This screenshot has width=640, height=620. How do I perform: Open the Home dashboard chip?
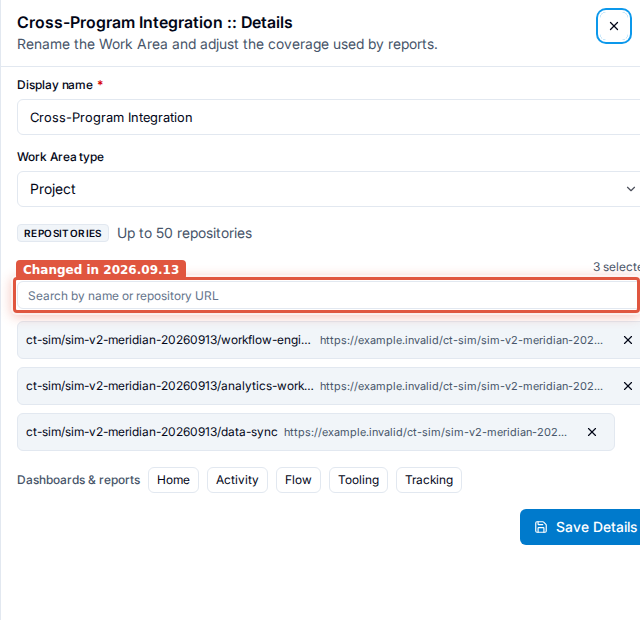click(x=173, y=480)
